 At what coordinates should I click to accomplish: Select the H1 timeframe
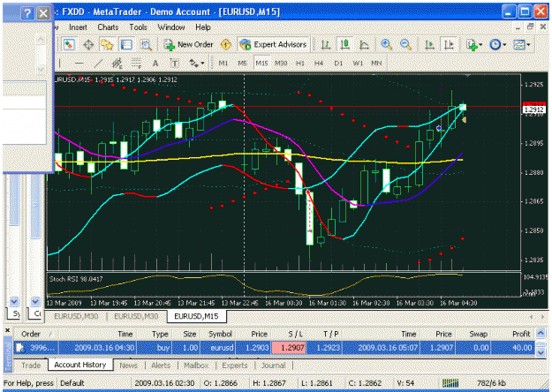click(x=300, y=64)
